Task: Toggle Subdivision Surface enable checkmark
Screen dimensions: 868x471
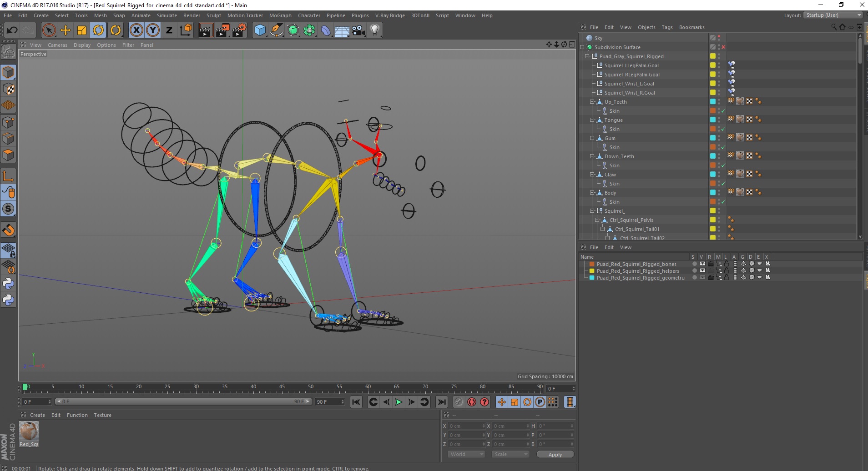Action: (x=723, y=47)
